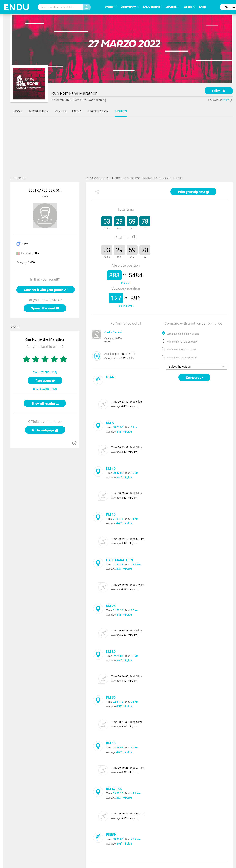This screenshot has width=236, height=868.
Task: Expand the Services dropdown menu
Action: (172, 7)
